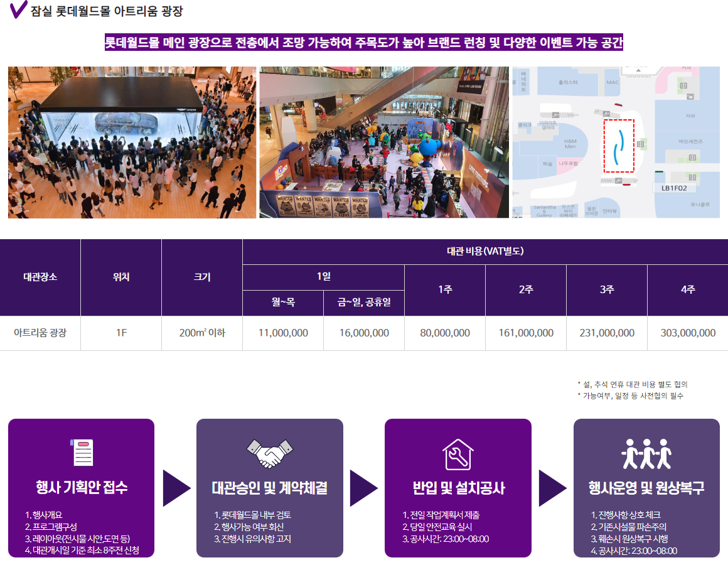Click the 80,000,000 price cell
Image resolution: width=728 pixels, height=565 pixels.
point(445,333)
